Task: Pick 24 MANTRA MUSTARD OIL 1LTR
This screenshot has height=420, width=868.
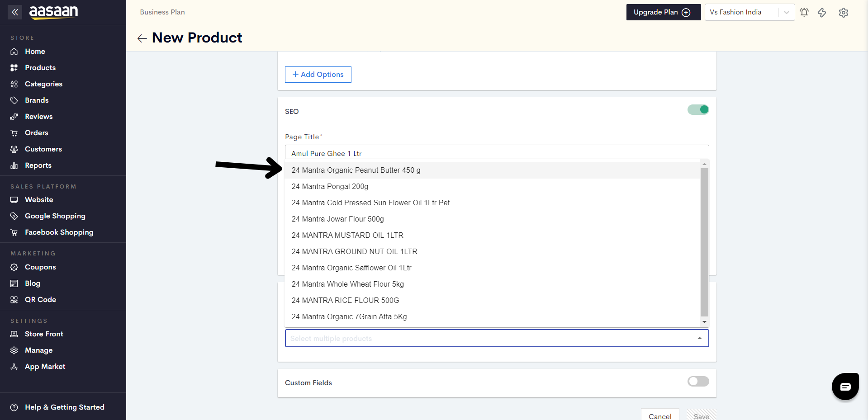Action: [x=492, y=236]
